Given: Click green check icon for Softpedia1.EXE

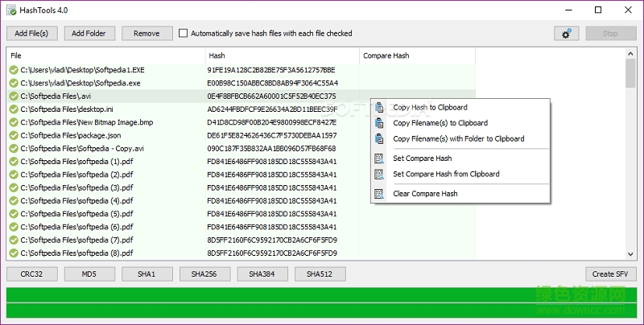Looking at the screenshot, I should [14, 70].
